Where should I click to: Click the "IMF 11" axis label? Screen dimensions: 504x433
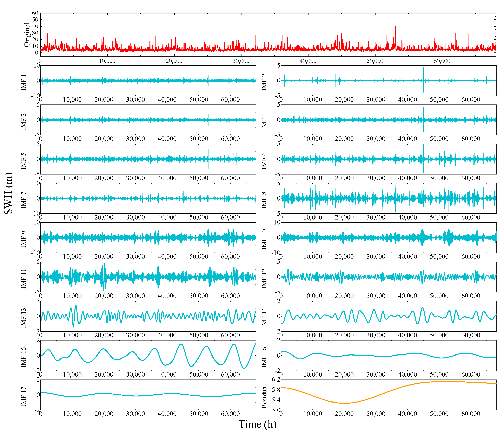[24, 279]
